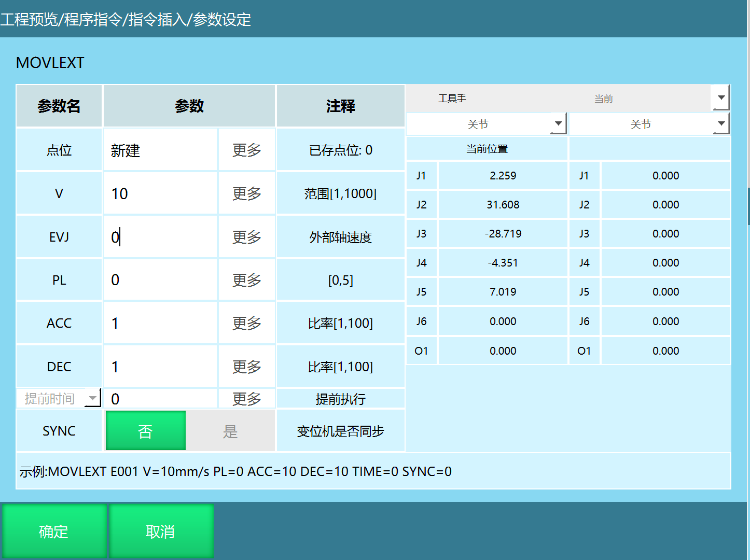Click 更多 in the ACC row

point(246,323)
